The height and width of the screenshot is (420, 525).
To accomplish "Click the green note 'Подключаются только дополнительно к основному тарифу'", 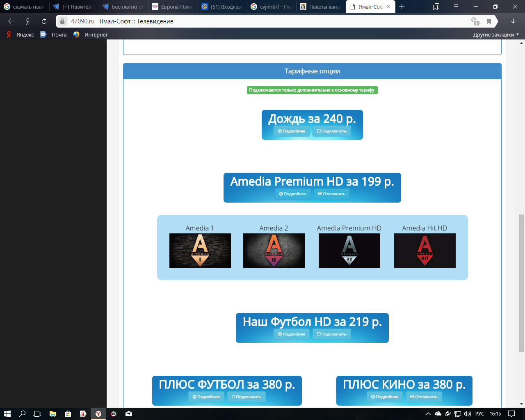I will tap(312, 90).
